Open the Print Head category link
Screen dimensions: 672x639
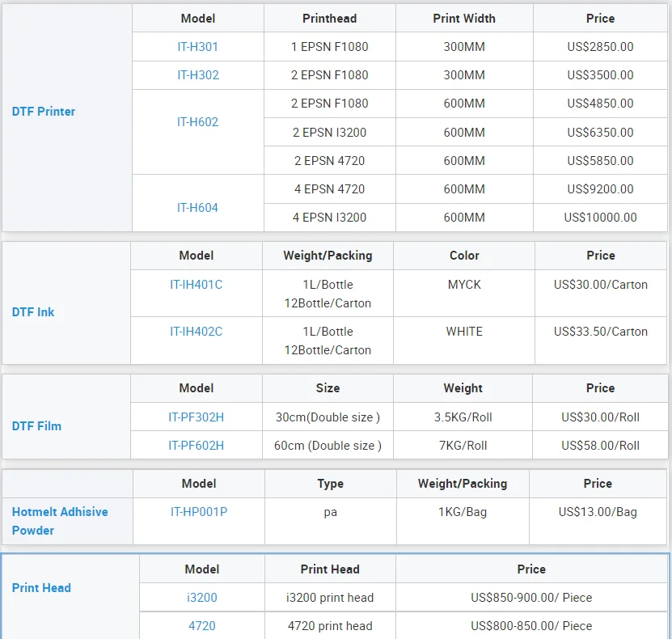pyautogui.click(x=41, y=587)
